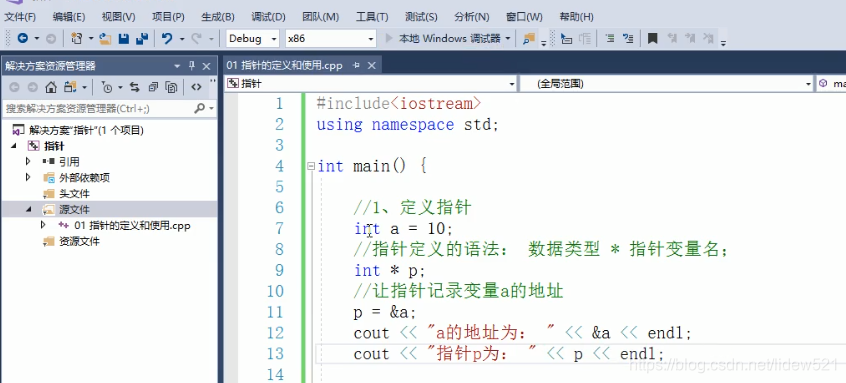Click the toolbar icon left of the grayed-out indent icon

566,38
